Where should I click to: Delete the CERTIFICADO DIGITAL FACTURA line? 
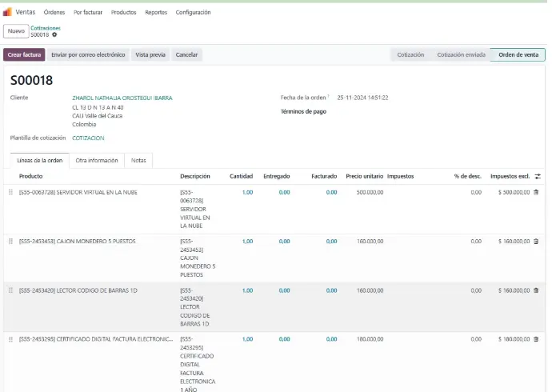536,339
